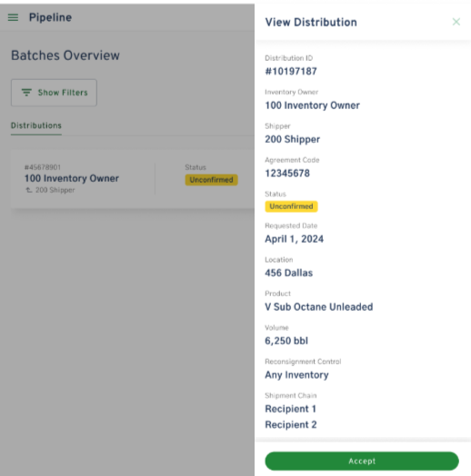
Task: Click the Show Filters button
Action: tap(54, 93)
